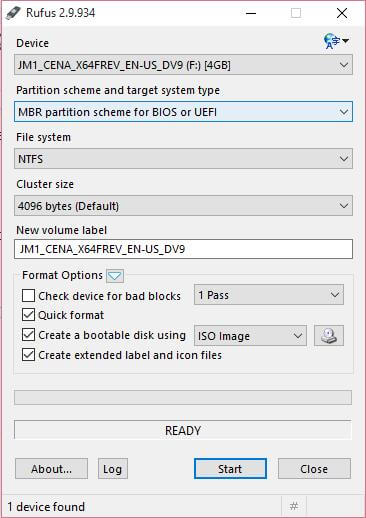Screen dimensions: 366x518
Task: Click the Close button at bottom
Action: pos(314,469)
